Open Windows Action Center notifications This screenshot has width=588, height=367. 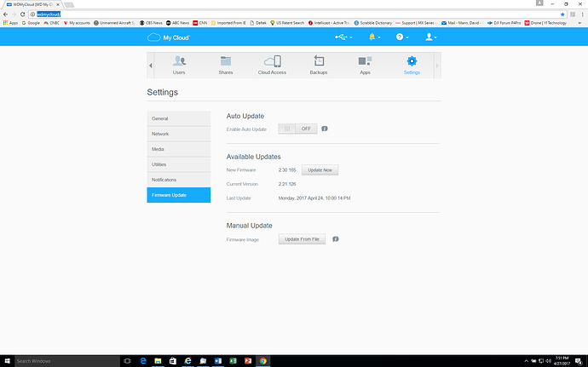(x=579, y=361)
